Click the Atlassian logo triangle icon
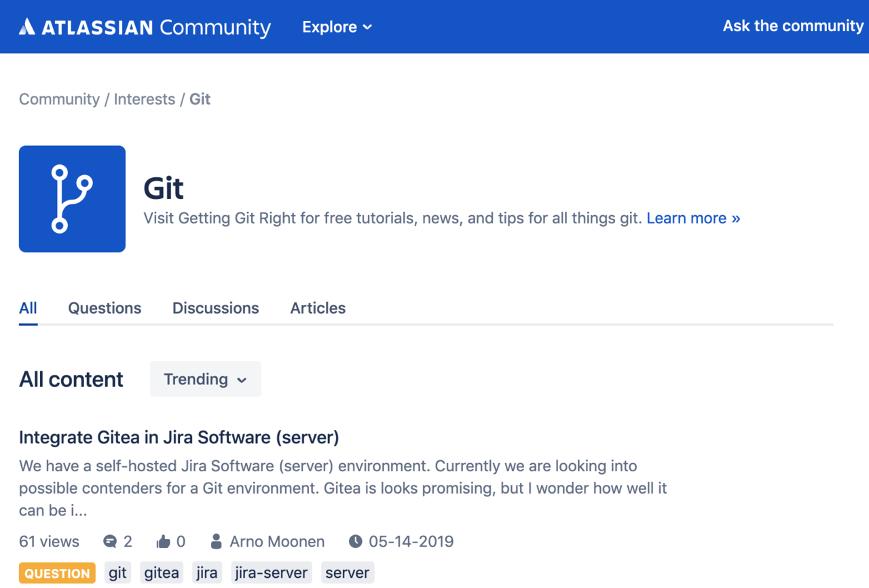 click(27, 26)
